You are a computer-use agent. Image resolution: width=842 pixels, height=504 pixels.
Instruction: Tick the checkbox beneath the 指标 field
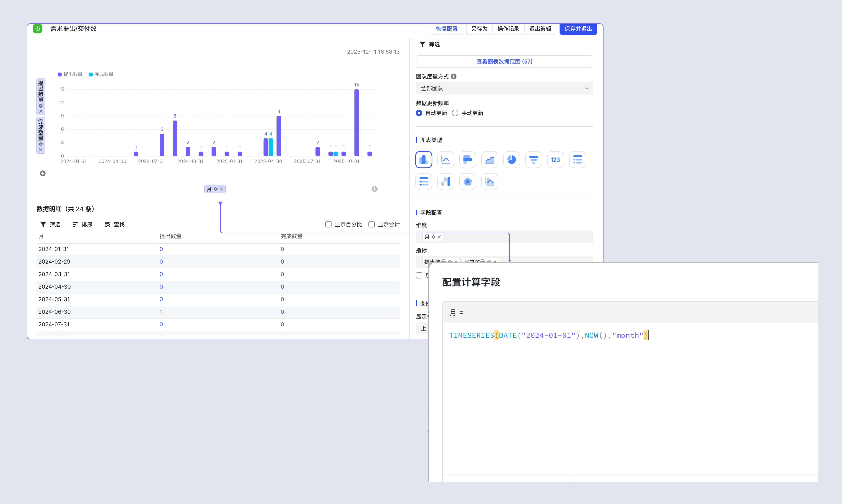click(x=419, y=275)
